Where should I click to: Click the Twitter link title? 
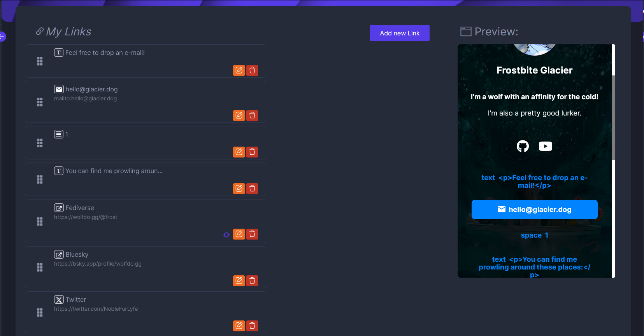(x=76, y=299)
